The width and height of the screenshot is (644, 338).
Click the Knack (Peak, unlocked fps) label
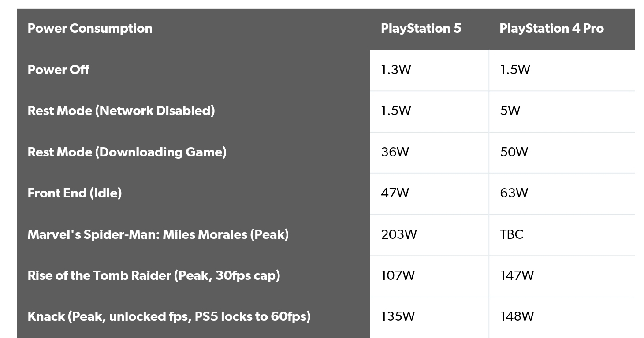click(x=169, y=316)
